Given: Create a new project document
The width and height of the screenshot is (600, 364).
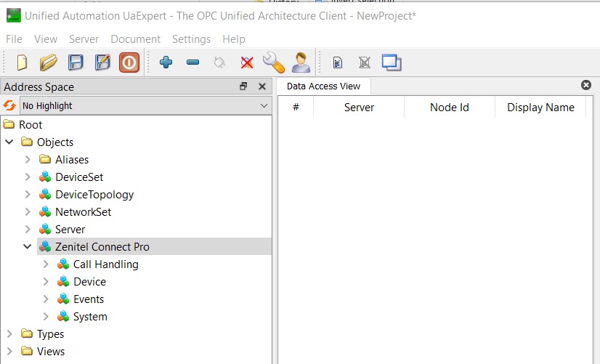Looking at the screenshot, I should tap(22, 62).
